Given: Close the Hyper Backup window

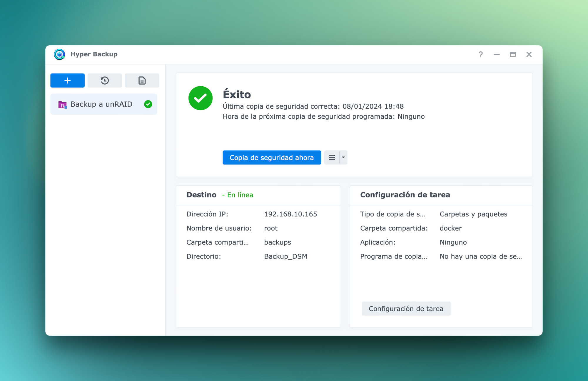Looking at the screenshot, I should point(529,54).
